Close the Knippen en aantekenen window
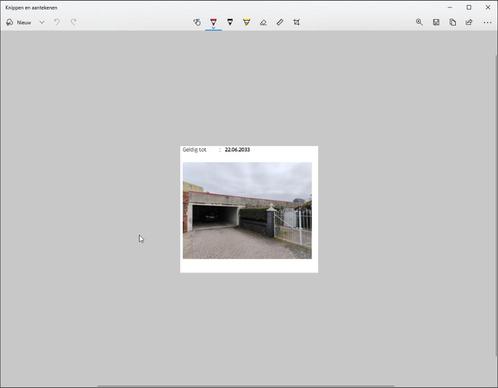 pyautogui.click(x=488, y=7)
